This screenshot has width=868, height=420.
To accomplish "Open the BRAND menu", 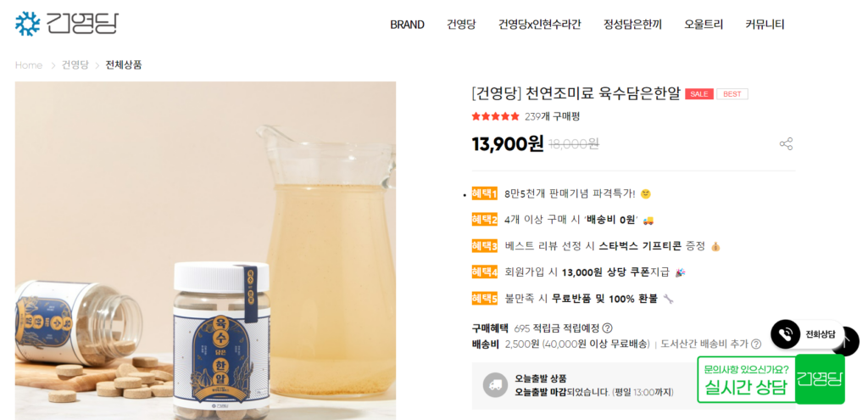I will coord(408,25).
